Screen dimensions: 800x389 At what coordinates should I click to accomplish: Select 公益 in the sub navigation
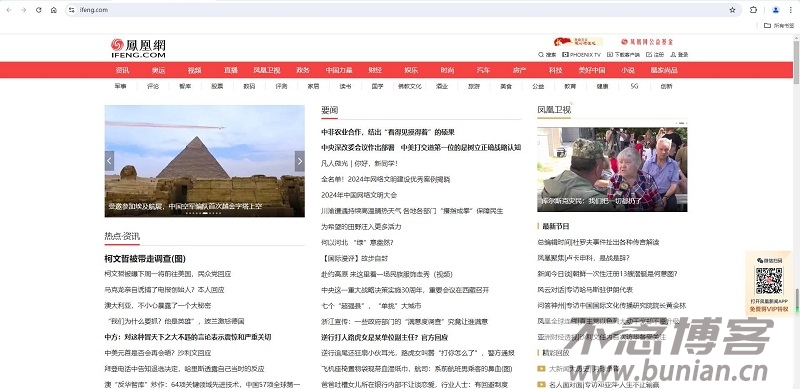538,86
